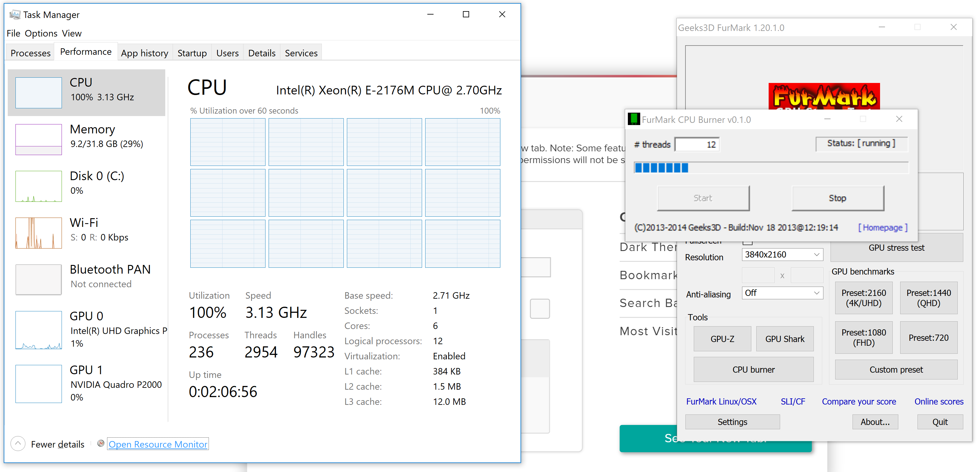This screenshot has height=472, width=980.
Task: Quit FurMark
Action: coord(940,422)
